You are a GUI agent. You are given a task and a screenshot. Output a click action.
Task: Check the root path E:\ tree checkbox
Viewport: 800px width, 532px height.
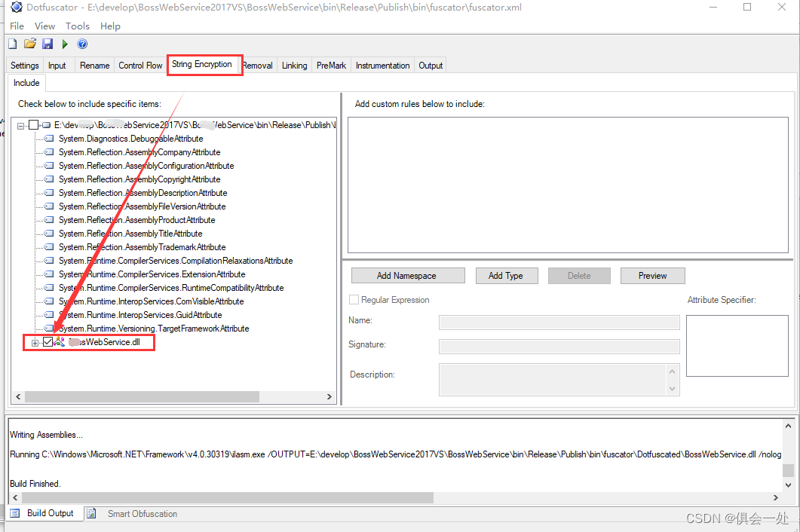coord(34,125)
